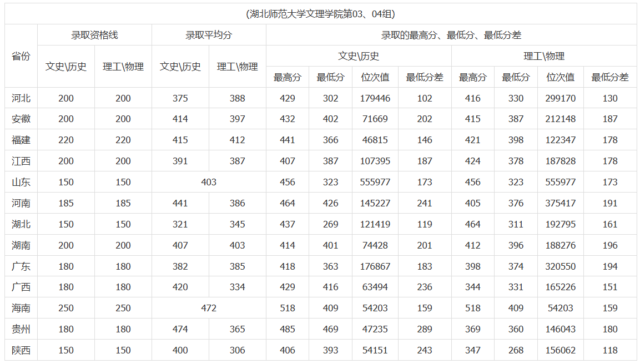Select the 湖南 province row label
The image size is (640, 364).
21,245
